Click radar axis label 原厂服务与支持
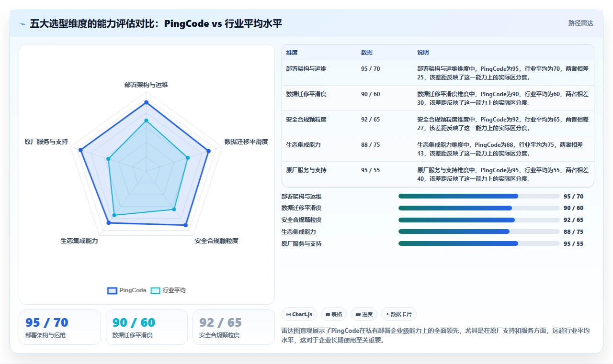The image size is (613, 364). pos(46,142)
